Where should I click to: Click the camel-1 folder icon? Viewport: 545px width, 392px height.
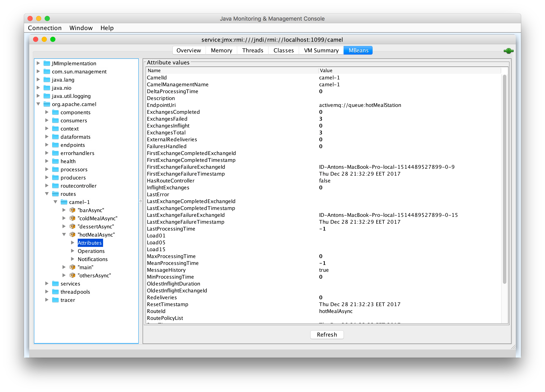(64, 202)
